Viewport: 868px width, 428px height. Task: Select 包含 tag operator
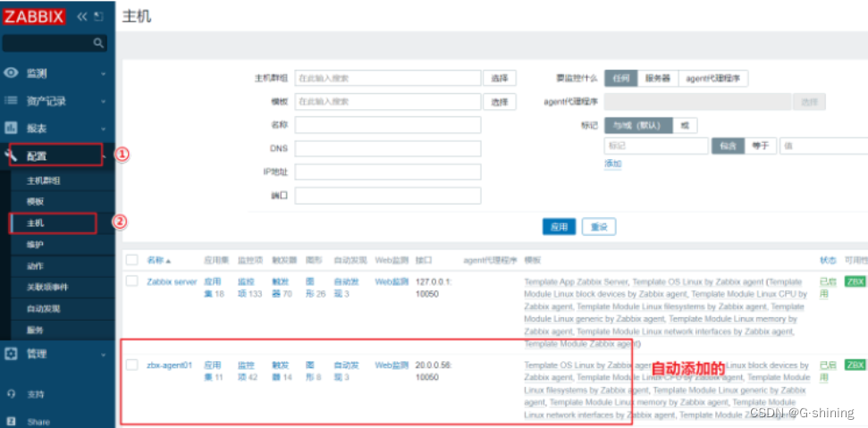tap(728, 146)
